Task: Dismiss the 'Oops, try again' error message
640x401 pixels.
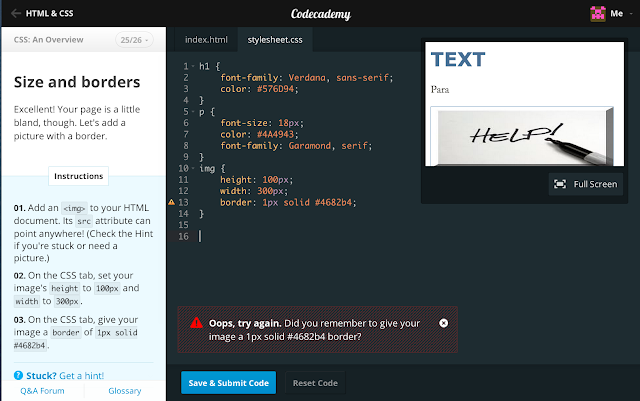Action: pos(443,323)
